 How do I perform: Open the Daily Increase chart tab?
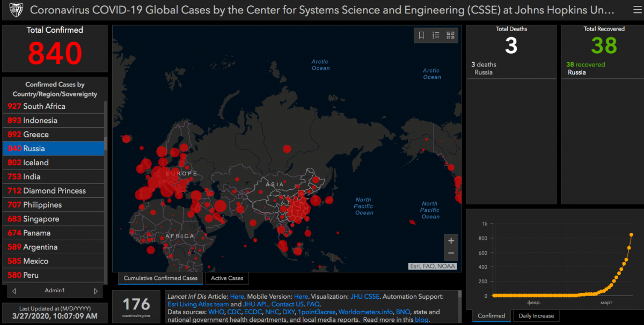(x=535, y=316)
